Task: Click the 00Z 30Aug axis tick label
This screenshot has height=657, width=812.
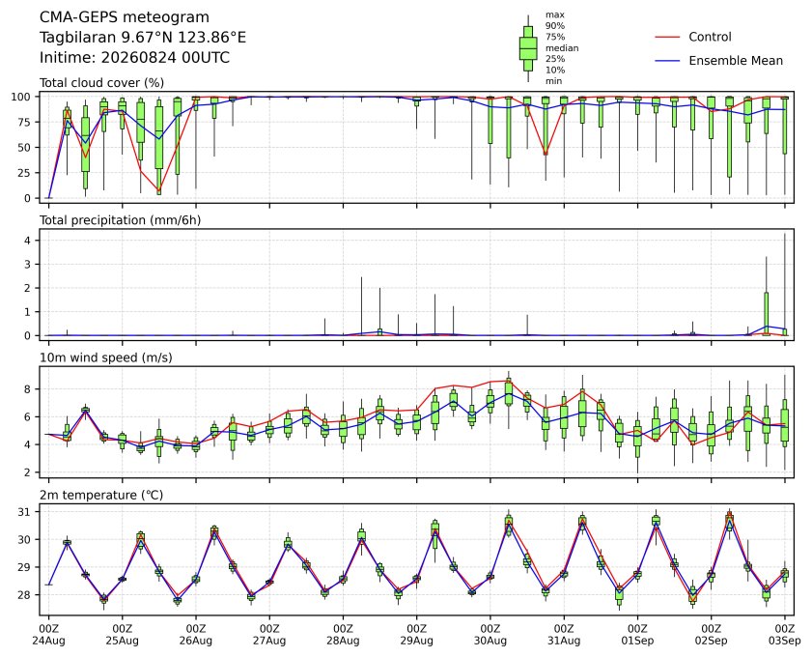Action: pyautogui.click(x=490, y=634)
